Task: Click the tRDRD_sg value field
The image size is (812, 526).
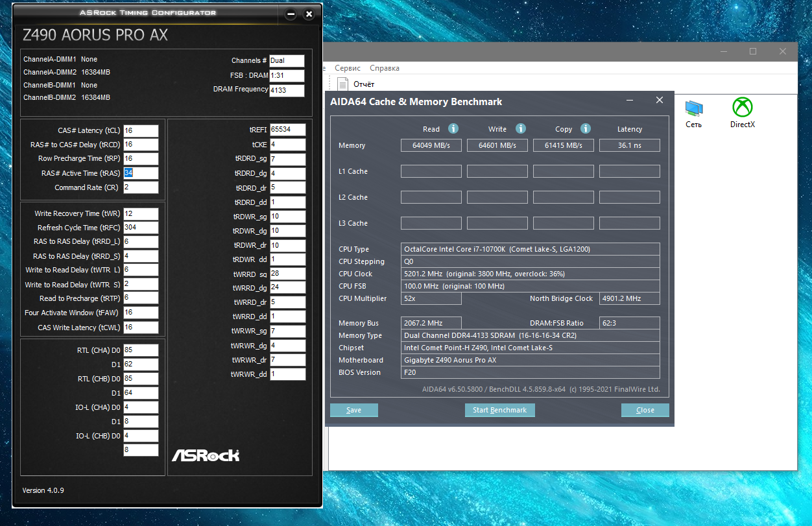Action: click(x=287, y=159)
